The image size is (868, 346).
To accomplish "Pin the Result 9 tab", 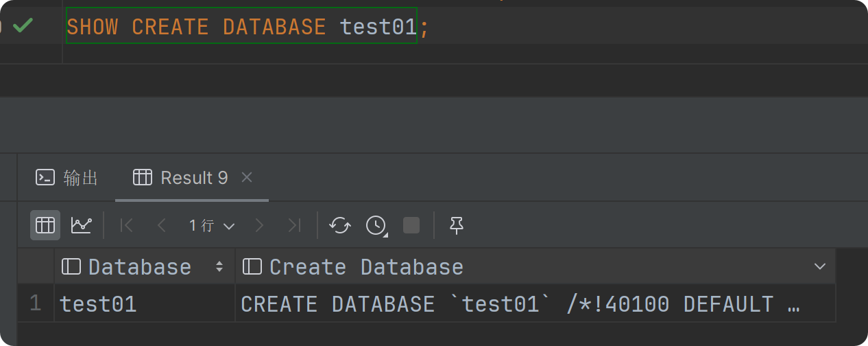I will point(457,225).
